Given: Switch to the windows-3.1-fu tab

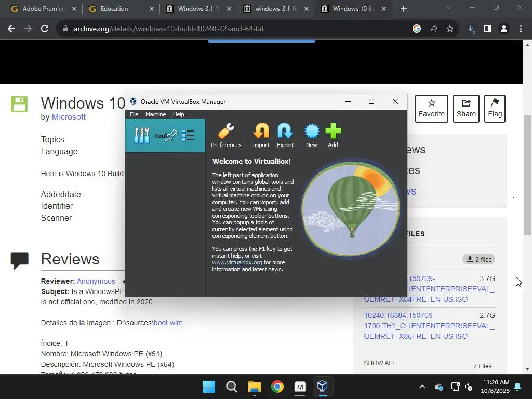Looking at the screenshot, I should 276,9.
